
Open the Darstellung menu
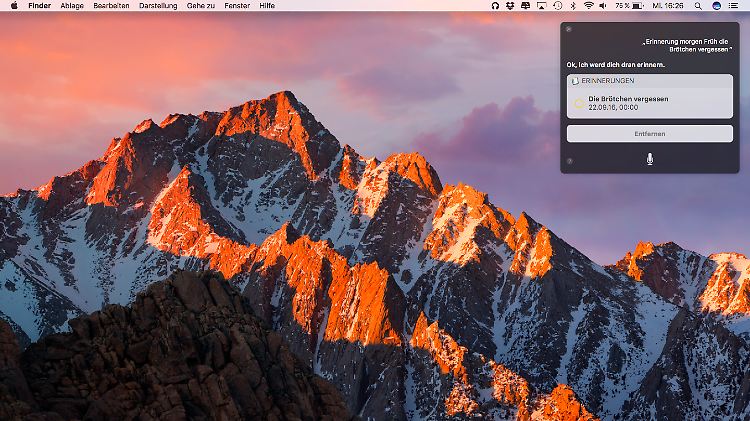[x=158, y=6]
